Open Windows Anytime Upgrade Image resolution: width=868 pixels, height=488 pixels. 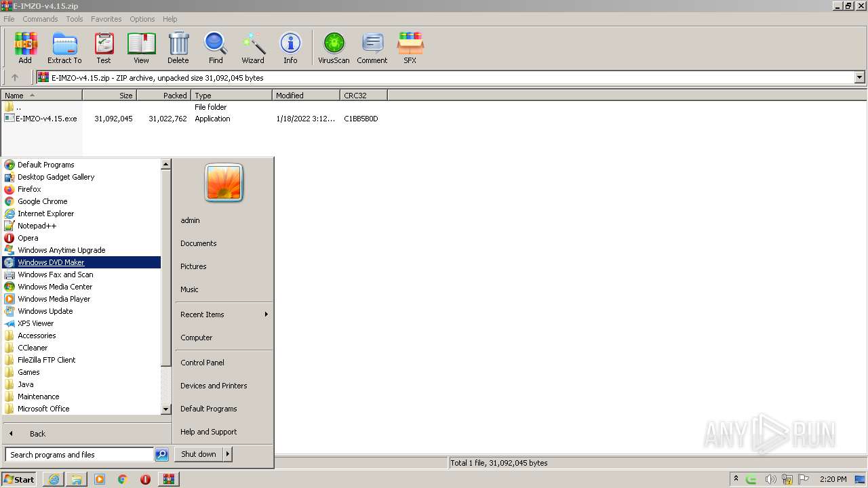81,250
